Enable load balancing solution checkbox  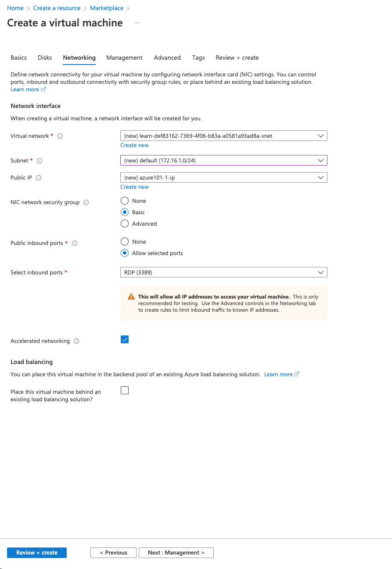click(x=125, y=390)
